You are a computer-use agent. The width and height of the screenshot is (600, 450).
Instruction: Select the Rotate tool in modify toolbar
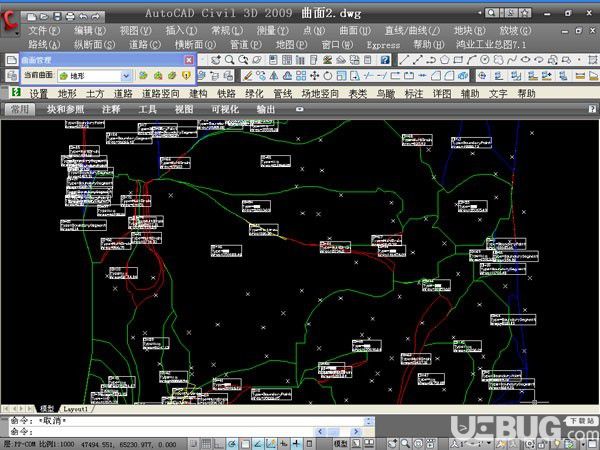(328, 75)
